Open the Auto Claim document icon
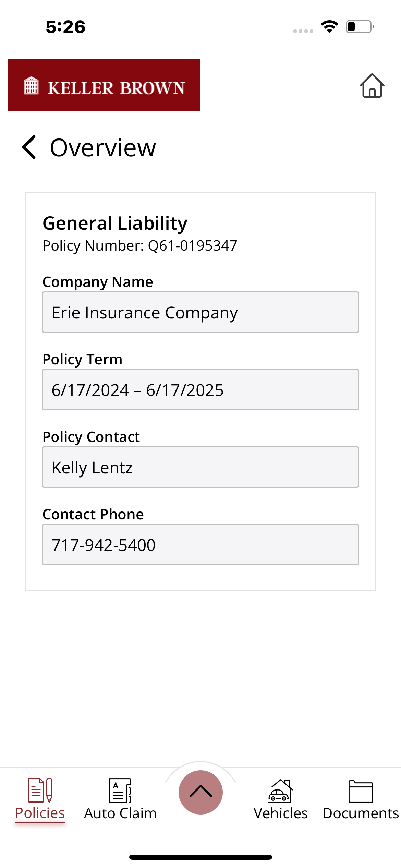The image size is (401, 868). point(120,790)
